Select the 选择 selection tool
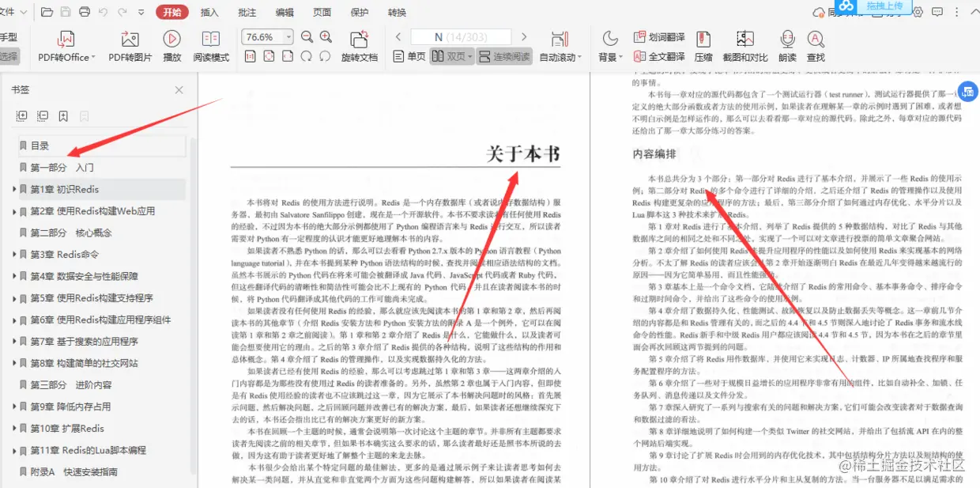 point(9,57)
